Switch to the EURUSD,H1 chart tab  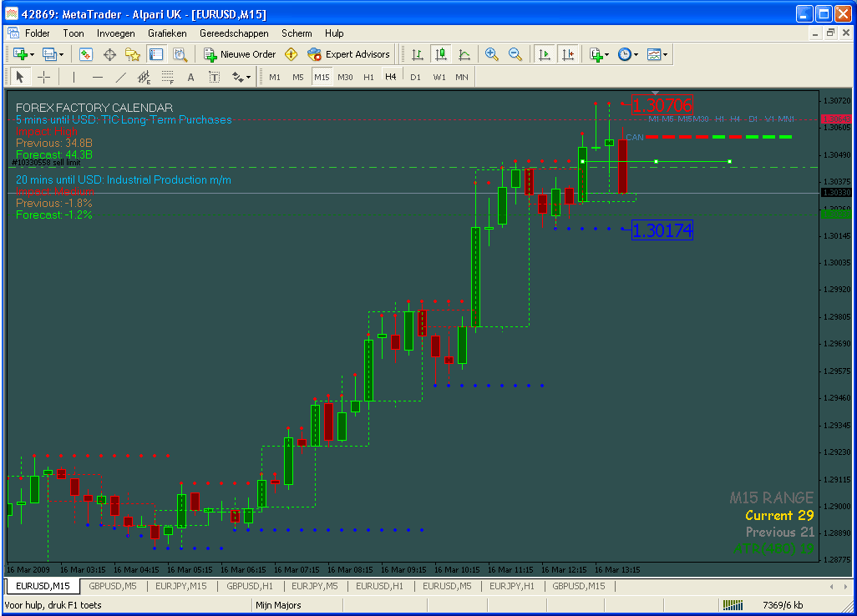pyautogui.click(x=379, y=586)
